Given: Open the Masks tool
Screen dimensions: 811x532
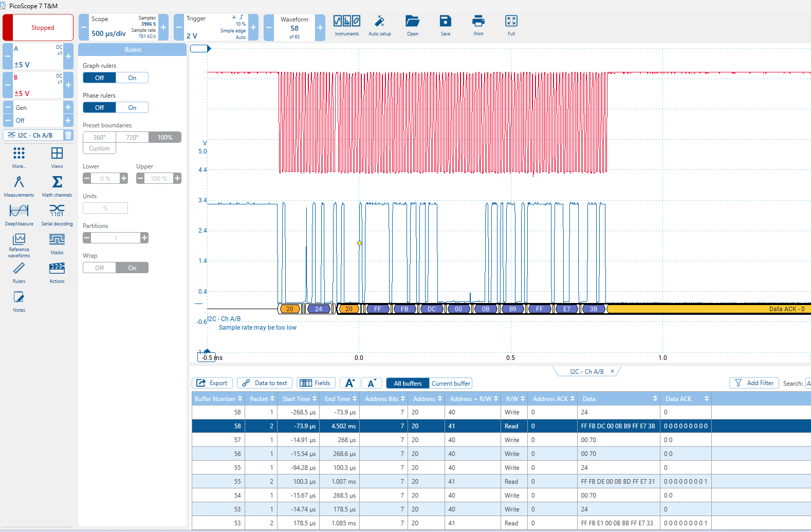Looking at the screenshot, I should click(57, 243).
